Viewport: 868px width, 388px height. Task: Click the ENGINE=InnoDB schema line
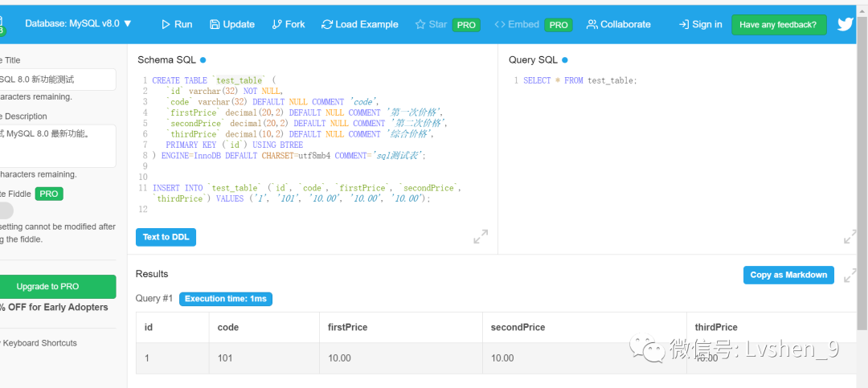(289, 156)
